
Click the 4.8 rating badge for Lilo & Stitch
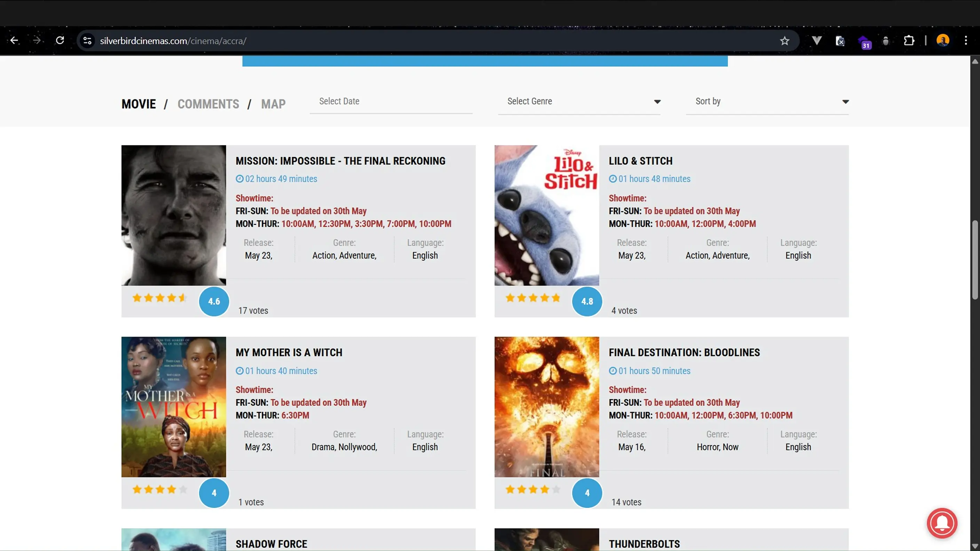[x=587, y=301]
